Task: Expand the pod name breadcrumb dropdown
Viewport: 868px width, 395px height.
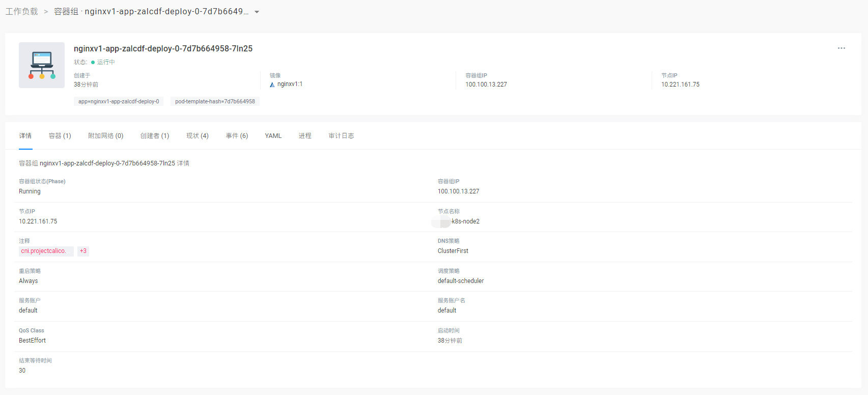Action: (257, 12)
